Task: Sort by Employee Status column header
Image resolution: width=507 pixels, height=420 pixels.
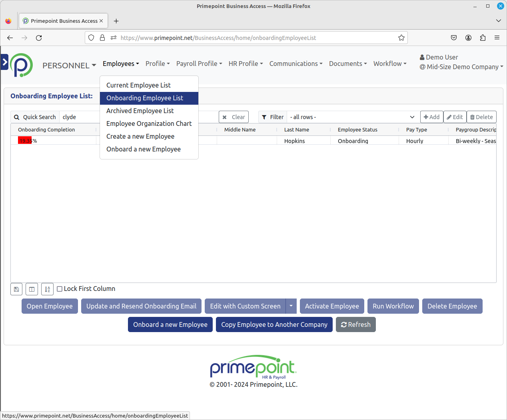Action: click(x=357, y=129)
